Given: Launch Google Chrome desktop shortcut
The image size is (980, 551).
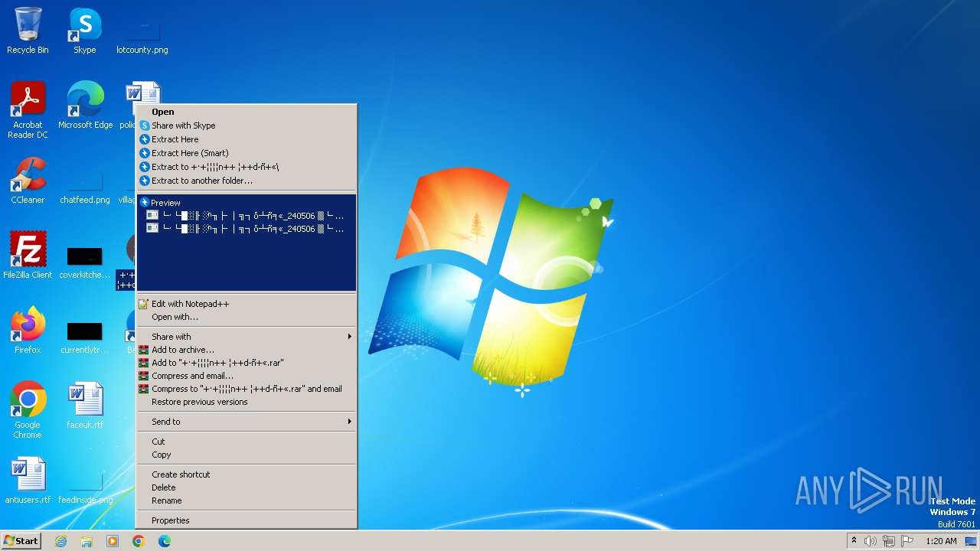Looking at the screenshot, I should point(28,410).
